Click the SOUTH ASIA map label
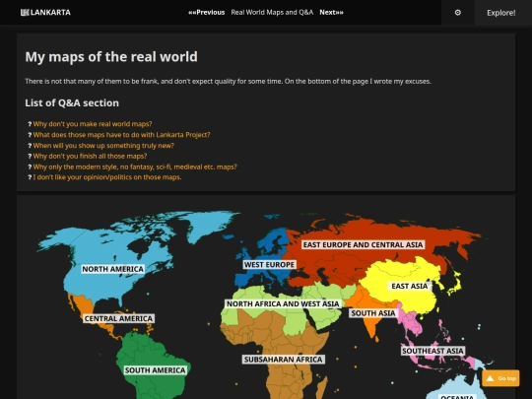The image size is (532, 399). pos(373,313)
